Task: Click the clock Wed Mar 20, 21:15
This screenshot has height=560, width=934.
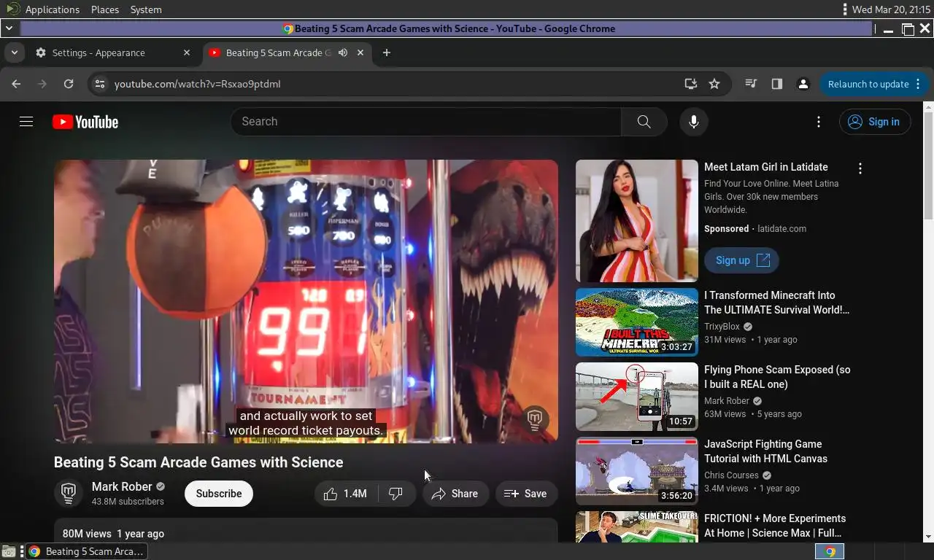Action: pos(890,9)
